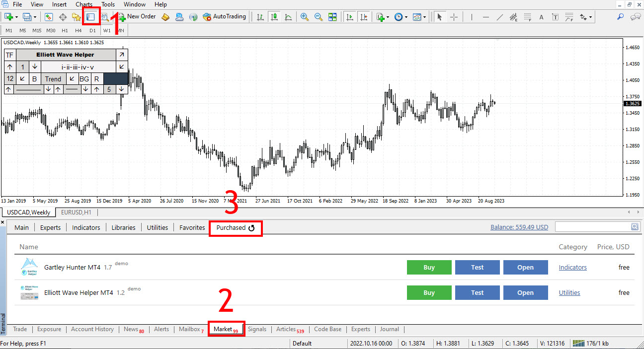The image size is (644, 349).
Task: Open the Indicators category link
Action: click(572, 267)
